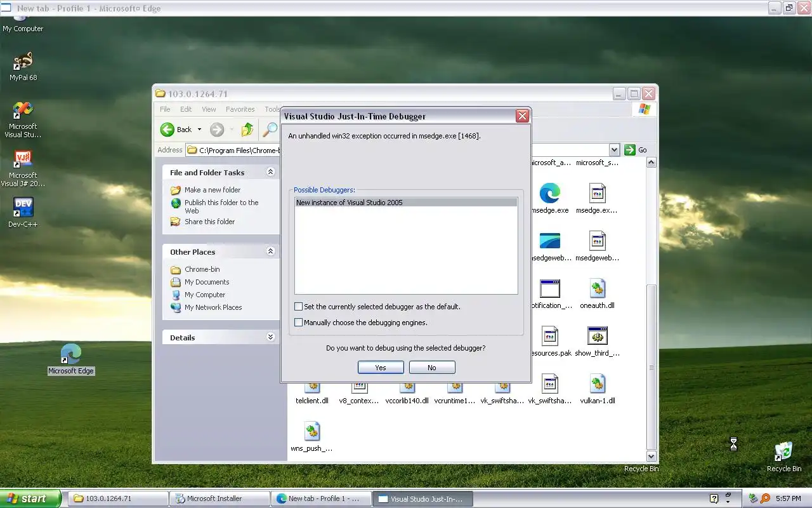812x508 pixels.
Task: Open Tools menu in Explorer window
Action: tap(272, 109)
